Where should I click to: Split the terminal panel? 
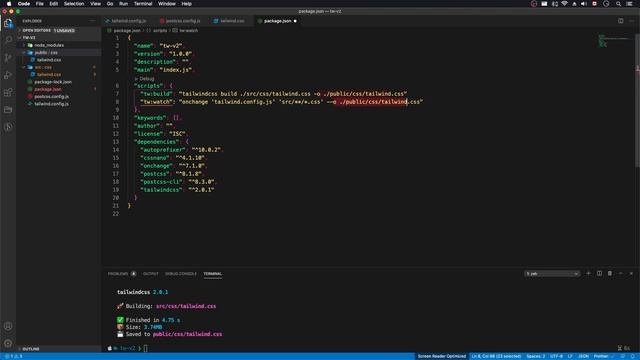[599, 273]
